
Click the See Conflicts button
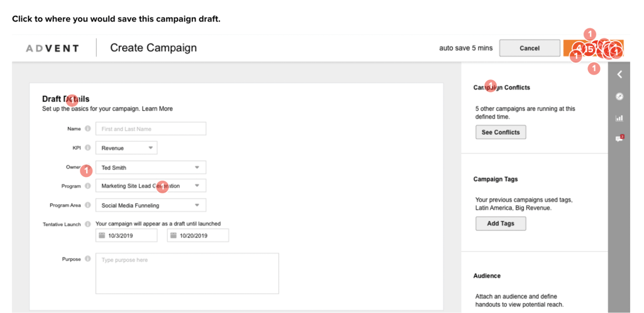[501, 132]
